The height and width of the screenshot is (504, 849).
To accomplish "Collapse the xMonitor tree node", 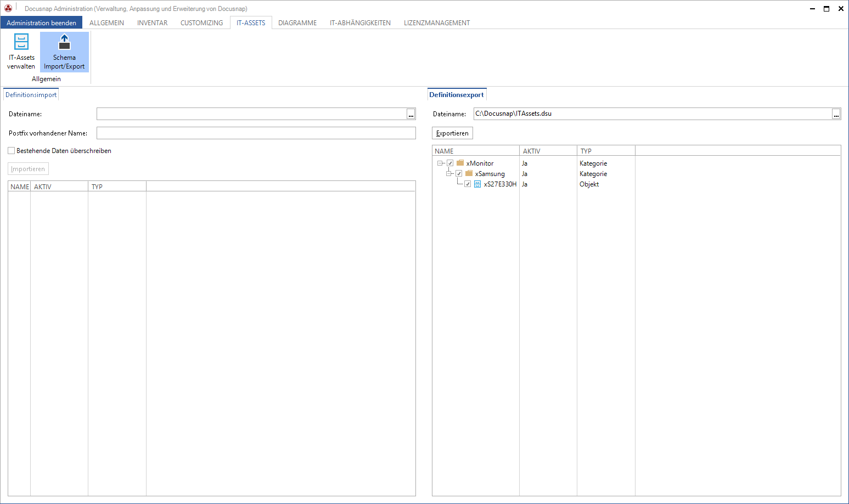I will point(440,163).
